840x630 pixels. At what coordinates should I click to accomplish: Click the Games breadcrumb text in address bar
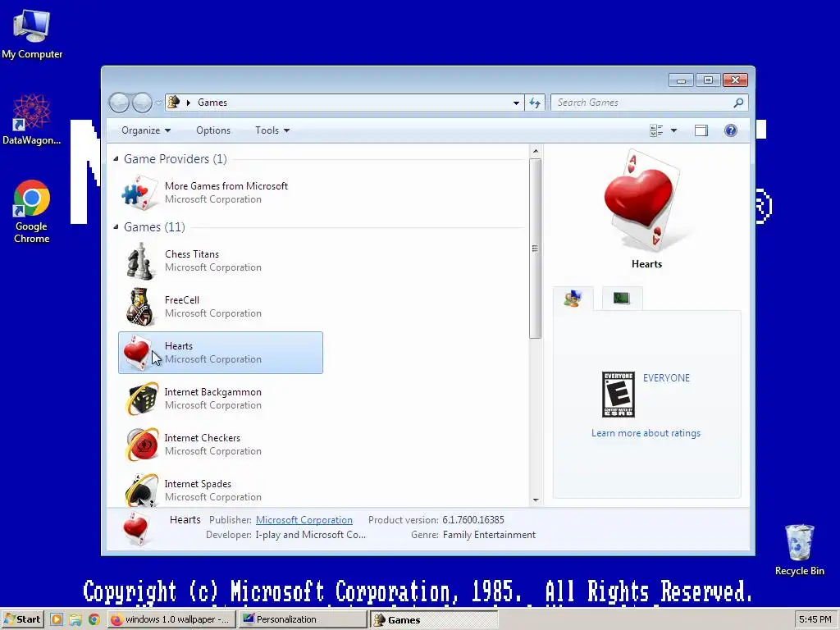pyautogui.click(x=212, y=103)
